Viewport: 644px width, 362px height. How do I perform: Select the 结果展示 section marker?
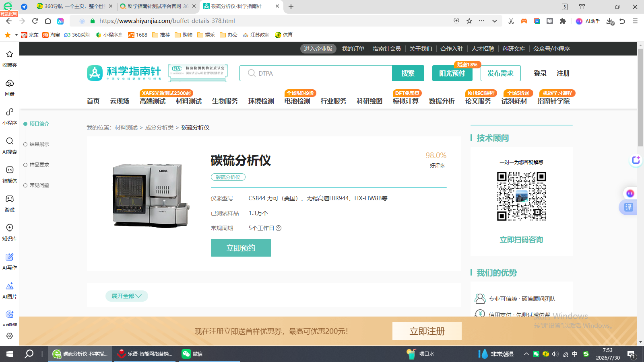click(36, 144)
